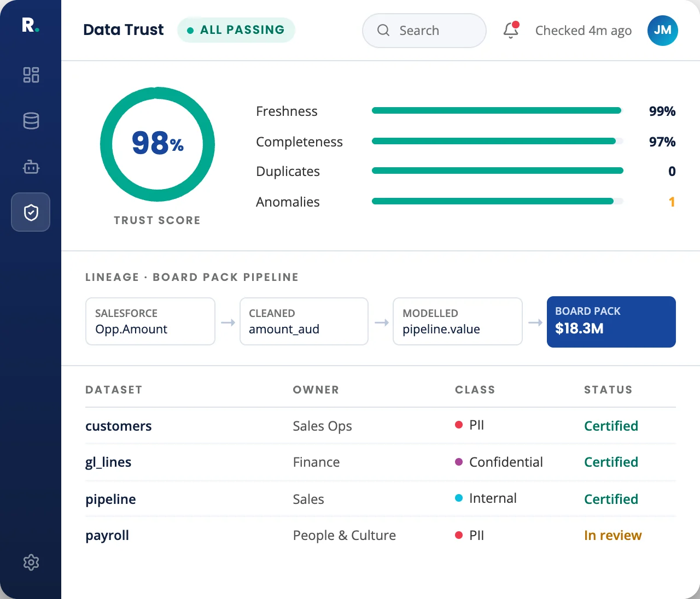
Task: Open the Board Pack $18.3M node
Action: pos(611,322)
